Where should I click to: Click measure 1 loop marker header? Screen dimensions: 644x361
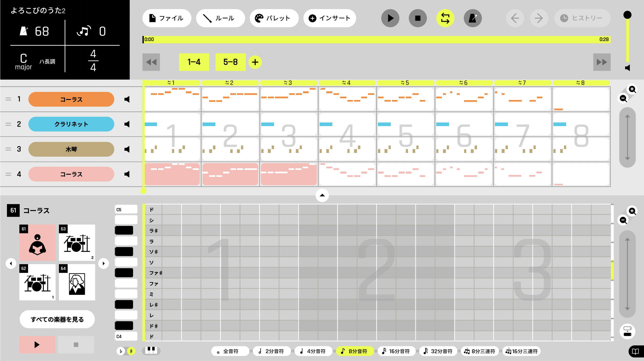172,83
